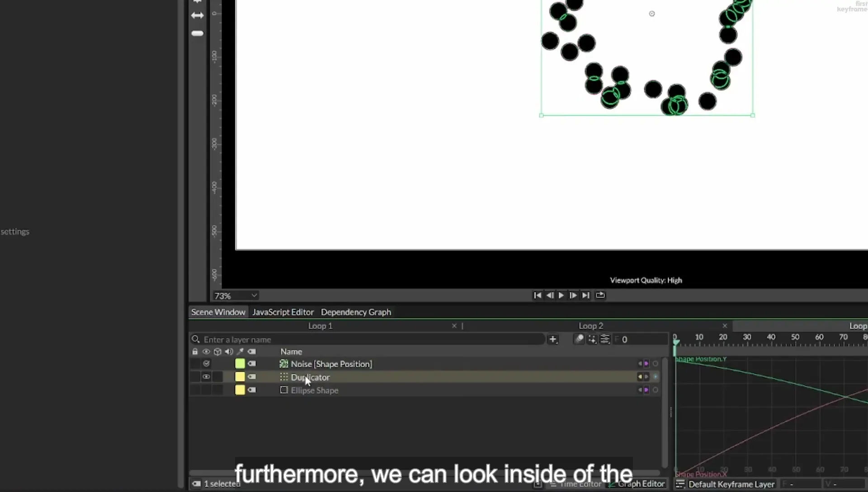Click the Default Keyframe Layer list icon
Viewport: 868px width, 492px height.
[x=680, y=484]
